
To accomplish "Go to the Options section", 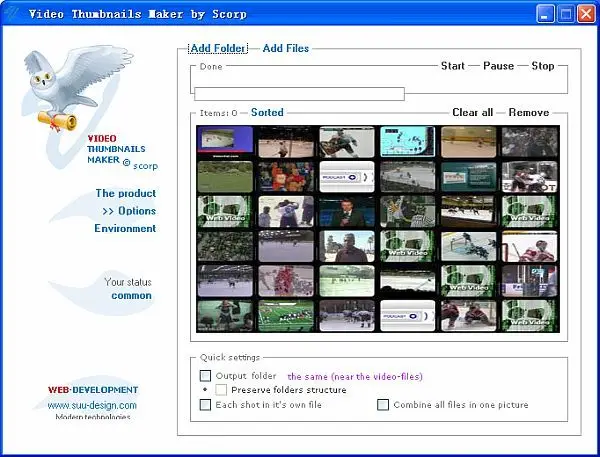I will coord(129,211).
